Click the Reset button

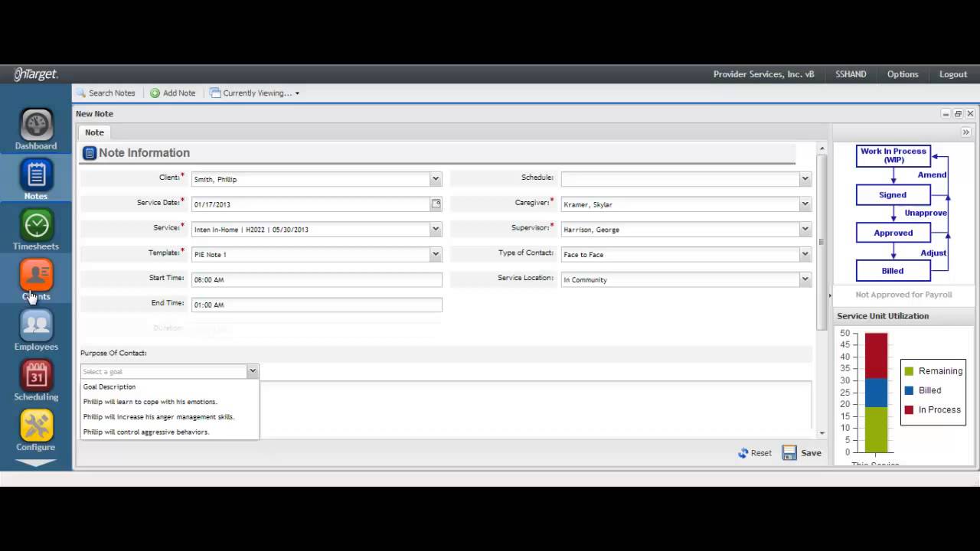coord(755,453)
